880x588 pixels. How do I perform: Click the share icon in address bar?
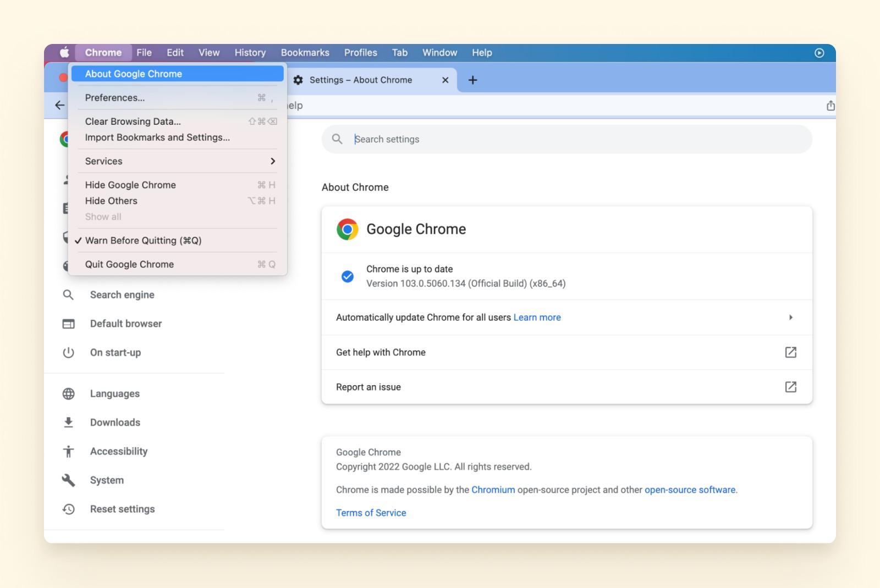(831, 106)
